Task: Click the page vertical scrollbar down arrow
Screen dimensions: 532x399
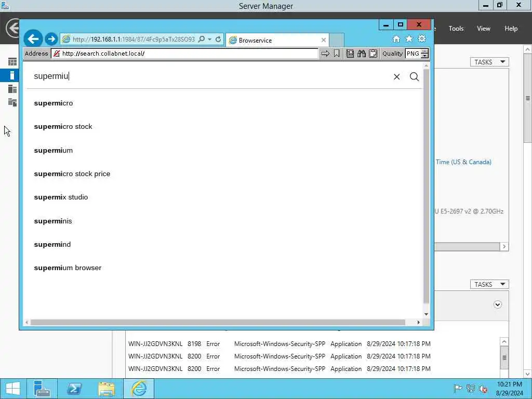Action: 427,314
